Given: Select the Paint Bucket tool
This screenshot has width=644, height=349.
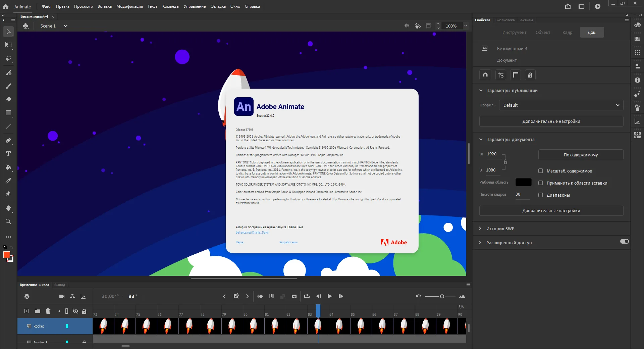Looking at the screenshot, I should coord(8,167).
